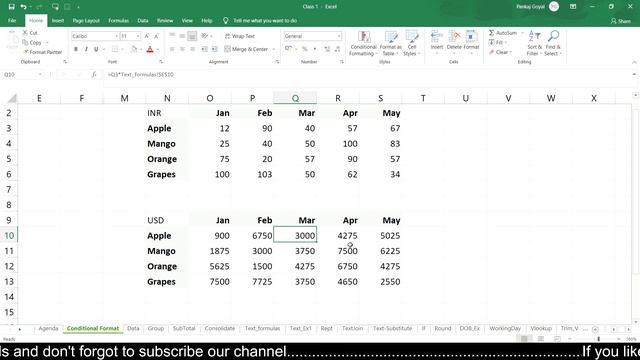640x360 pixels.
Task: Open the Calibri font name dropdown
Action: pyautogui.click(x=116, y=36)
